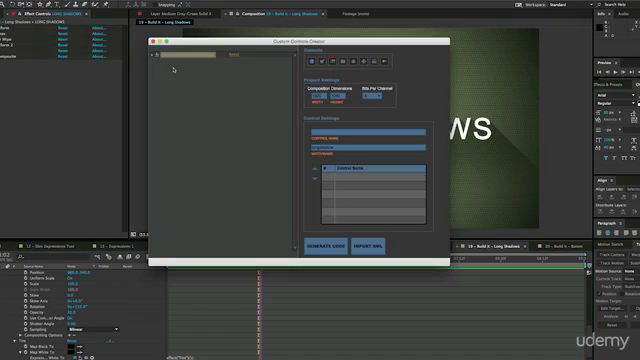
Task: Toggle the Position stopwatch in the timeline
Action: click(x=26, y=272)
